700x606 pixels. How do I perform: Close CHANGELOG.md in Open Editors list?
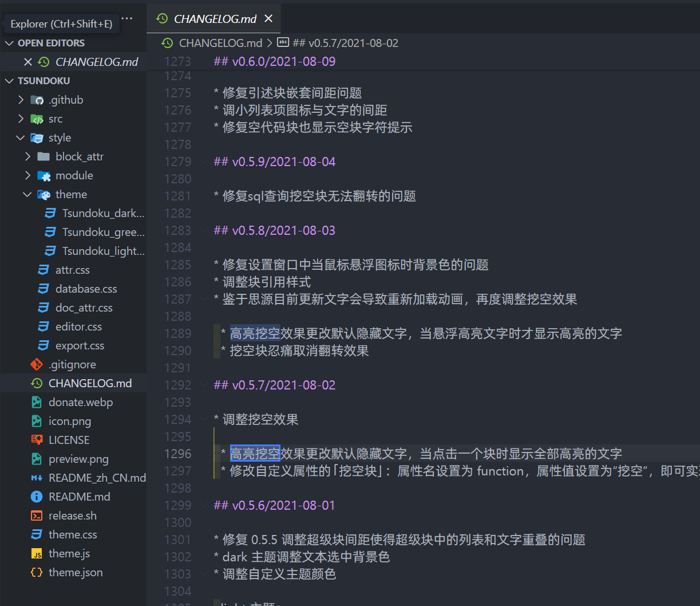27,62
